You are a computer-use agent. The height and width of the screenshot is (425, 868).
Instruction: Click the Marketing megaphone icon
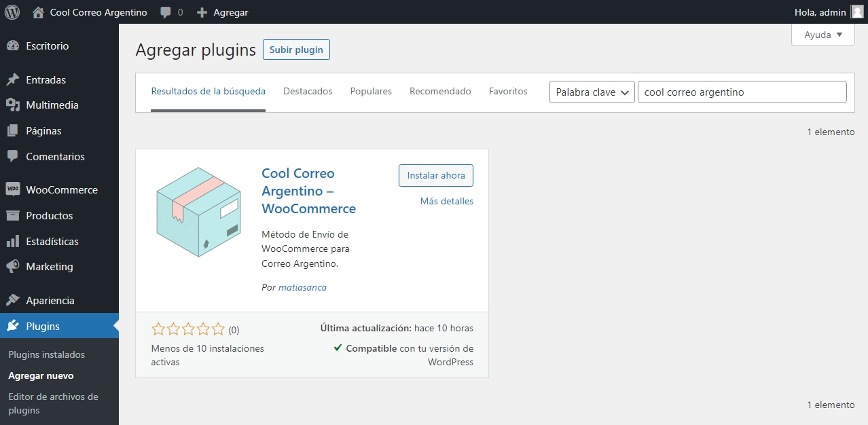[12, 267]
